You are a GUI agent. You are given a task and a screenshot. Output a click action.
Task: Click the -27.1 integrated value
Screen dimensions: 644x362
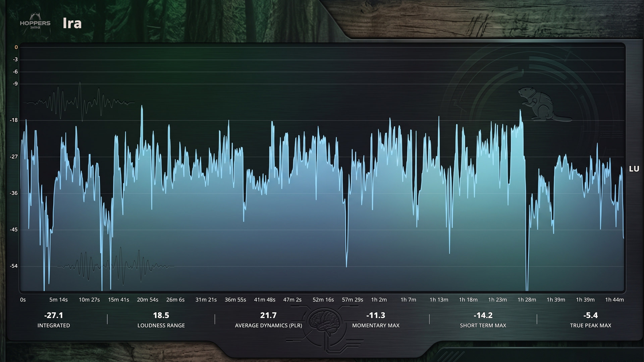point(54,315)
